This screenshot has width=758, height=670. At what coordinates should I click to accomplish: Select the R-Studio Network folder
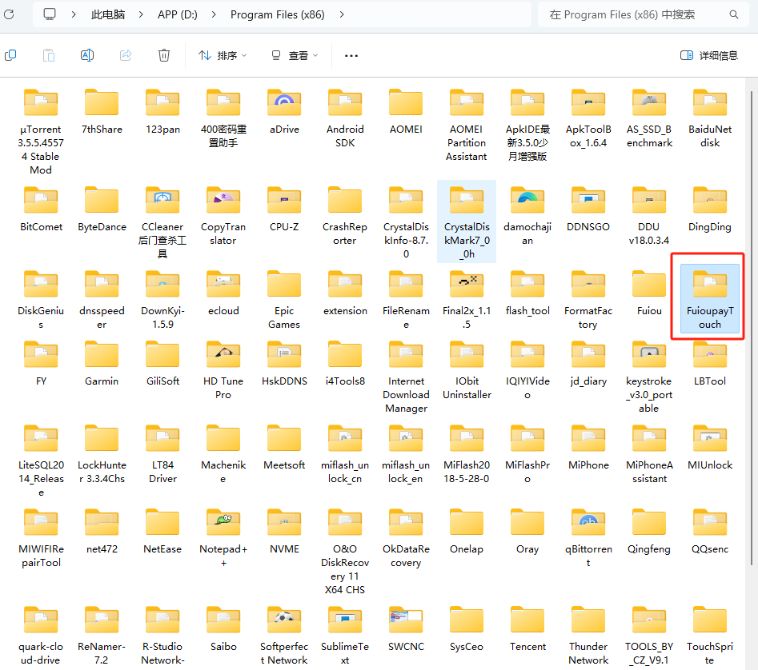click(162, 635)
